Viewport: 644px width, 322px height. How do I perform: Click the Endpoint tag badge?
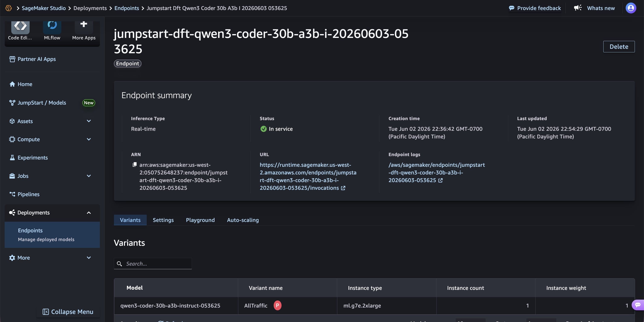point(128,63)
